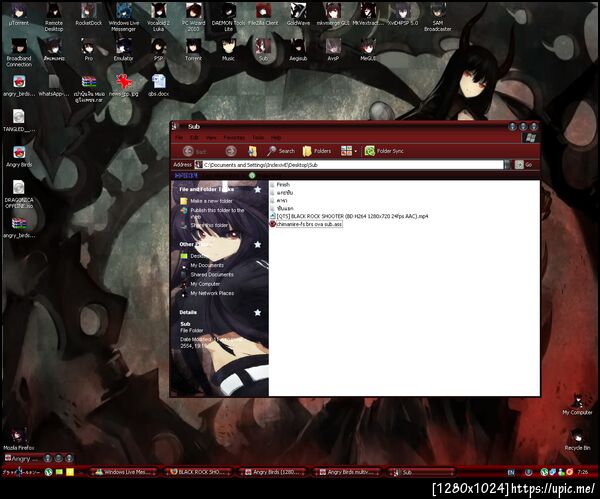Start Windows Live Messenger from desktop icon
The height and width of the screenshot is (499, 600).
[124, 17]
